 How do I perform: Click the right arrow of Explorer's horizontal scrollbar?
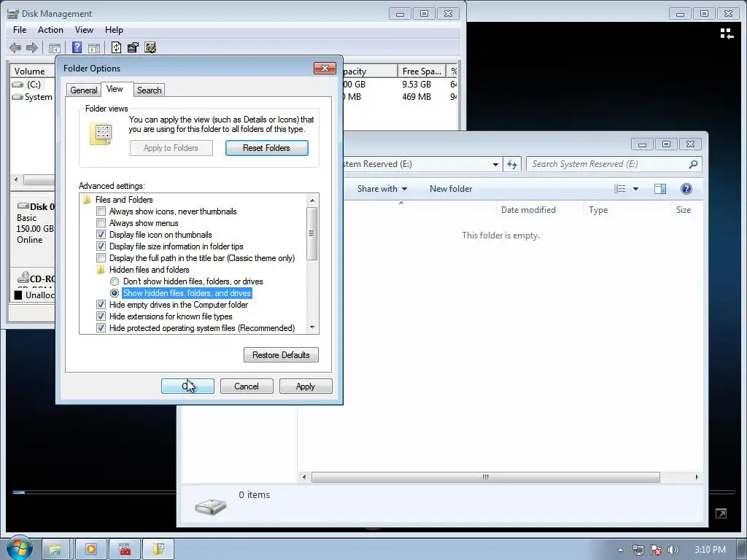coord(697,477)
